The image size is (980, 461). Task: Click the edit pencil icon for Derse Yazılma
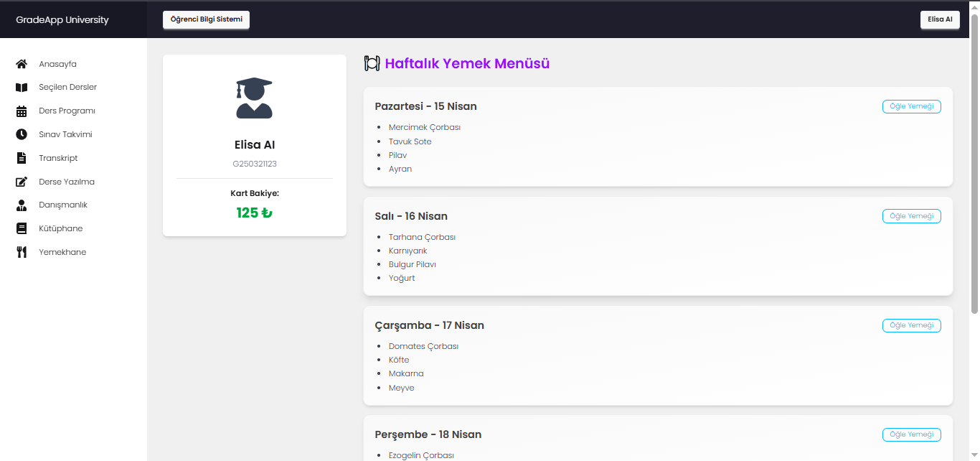coord(22,182)
